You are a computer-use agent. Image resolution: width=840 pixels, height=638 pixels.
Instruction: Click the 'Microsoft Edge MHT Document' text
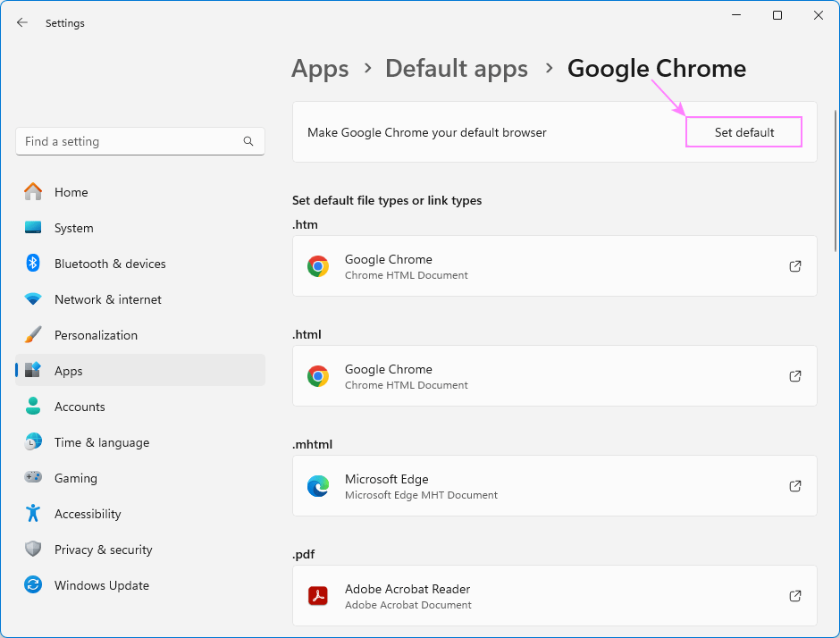pyautogui.click(x=421, y=495)
